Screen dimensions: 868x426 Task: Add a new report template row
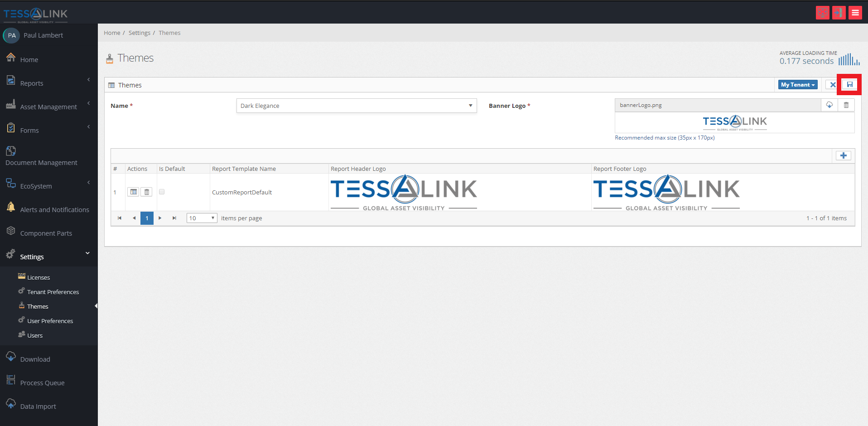(x=843, y=156)
